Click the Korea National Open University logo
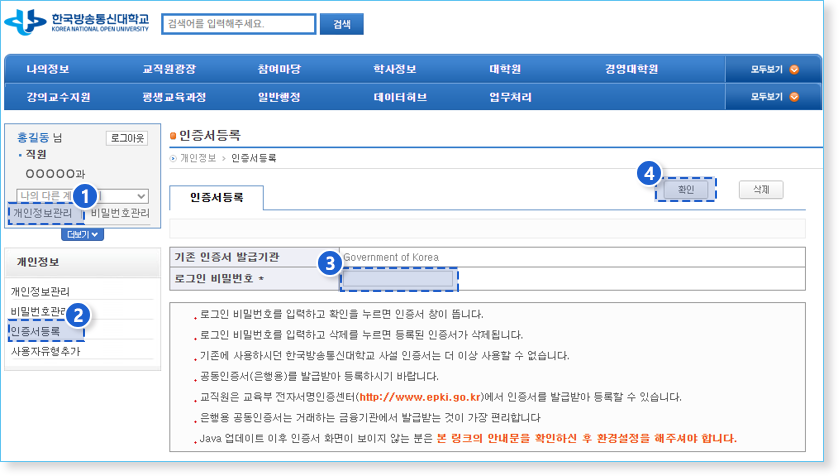Image resolution: width=839 pixels, height=476 pixels. click(77, 22)
